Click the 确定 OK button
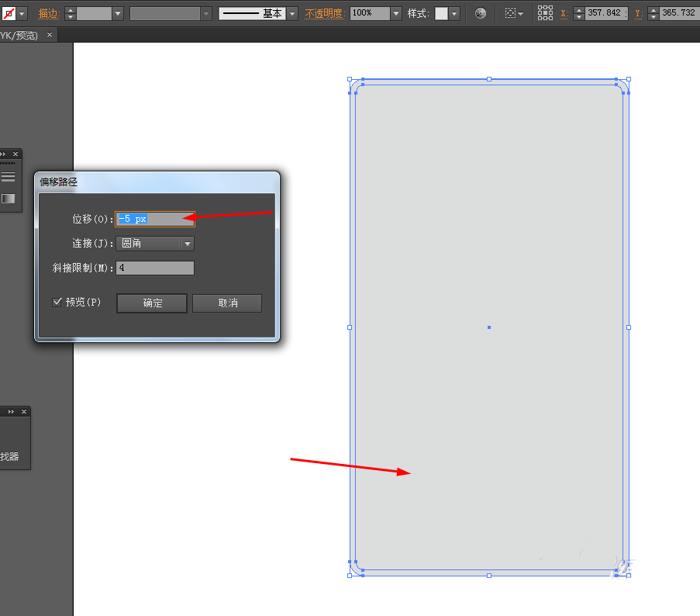This screenshot has height=616, width=700. pyautogui.click(x=152, y=303)
